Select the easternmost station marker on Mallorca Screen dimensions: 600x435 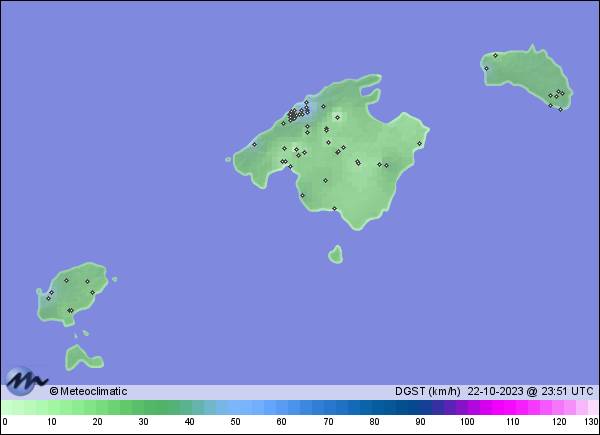coord(419,143)
